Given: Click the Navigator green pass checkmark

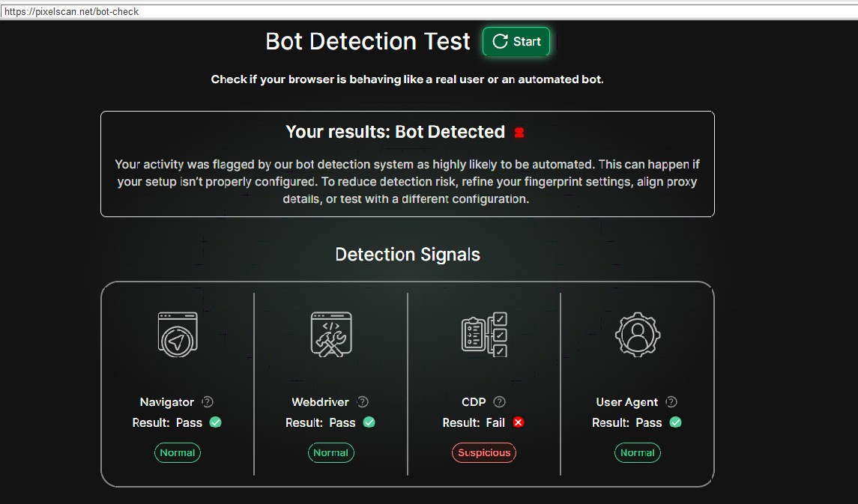Looking at the screenshot, I should pyautogui.click(x=216, y=422).
